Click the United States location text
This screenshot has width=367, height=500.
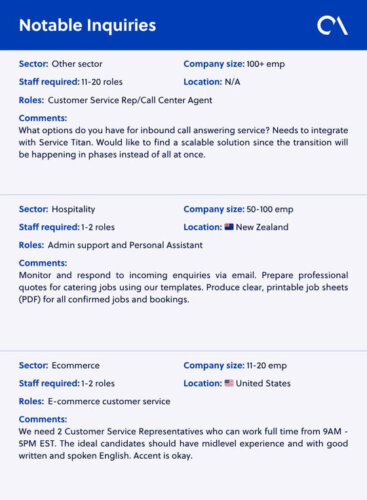(x=263, y=383)
